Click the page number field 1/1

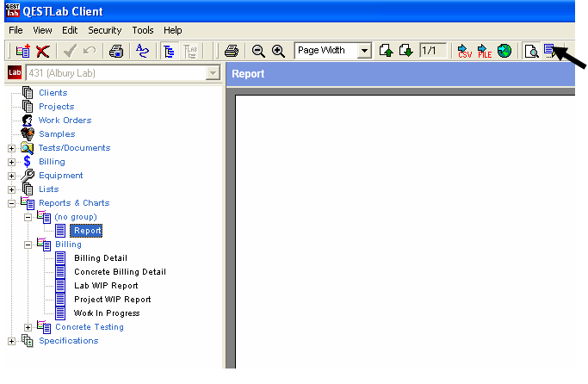433,51
